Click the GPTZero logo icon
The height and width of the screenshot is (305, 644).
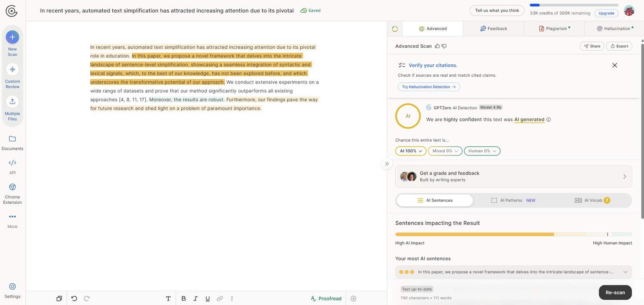point(12,11)
